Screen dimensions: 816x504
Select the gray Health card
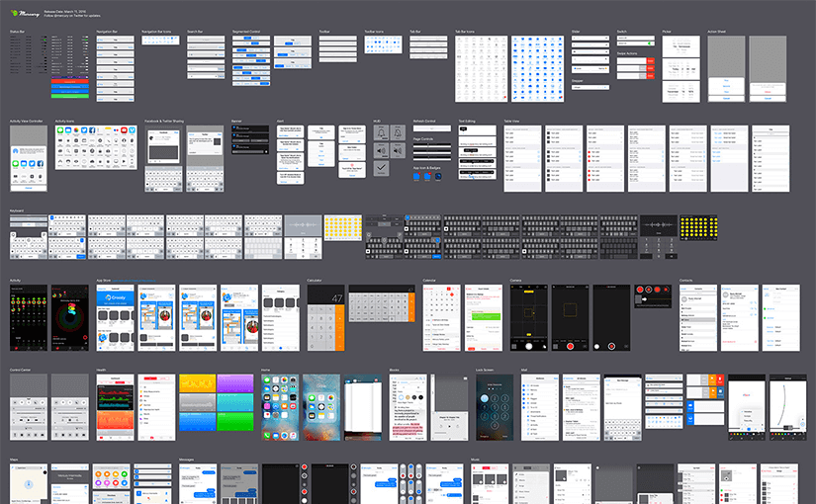coord(197,402)
